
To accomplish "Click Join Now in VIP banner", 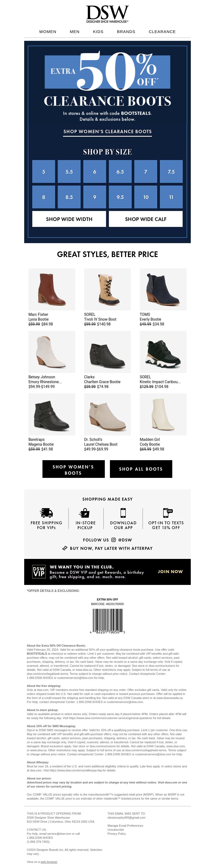I will click(x=170, y=572).
